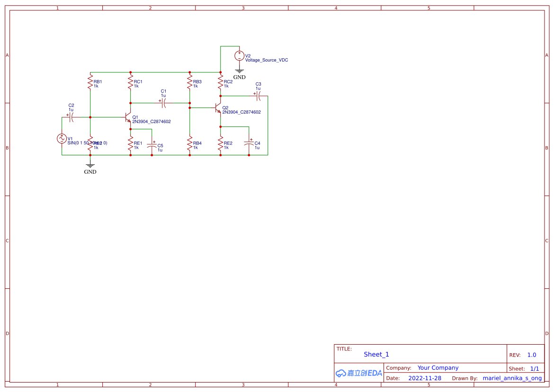This screenshot has width=554, height=392.
Task: Click the Your Company text field
Action: coord(438,367)
